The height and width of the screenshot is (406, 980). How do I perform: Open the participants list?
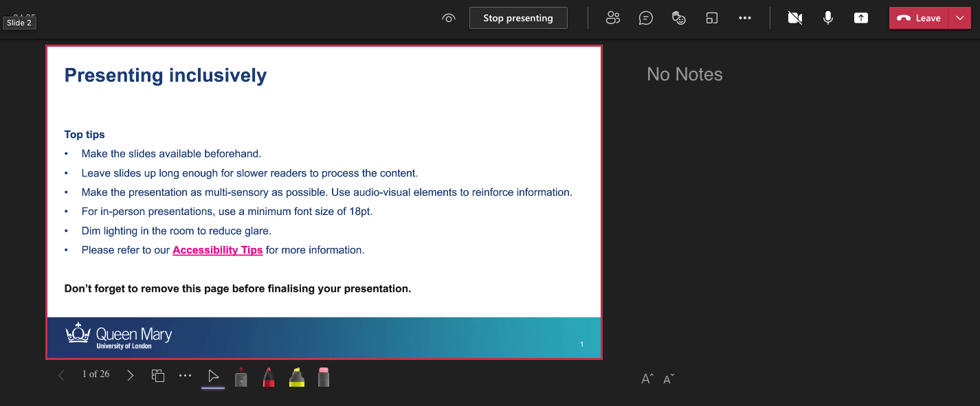click(x=612, y=18)
